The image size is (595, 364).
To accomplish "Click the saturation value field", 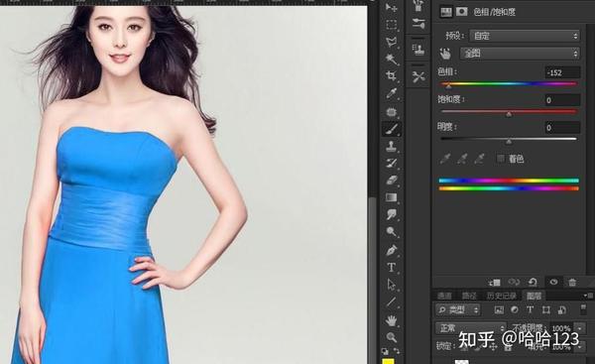I will [562, 100].
